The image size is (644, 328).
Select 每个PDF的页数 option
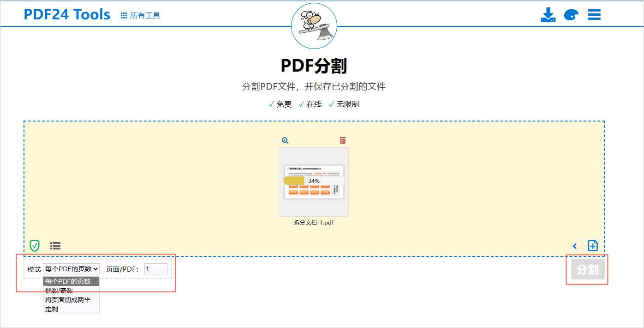[x=71, y=281]
